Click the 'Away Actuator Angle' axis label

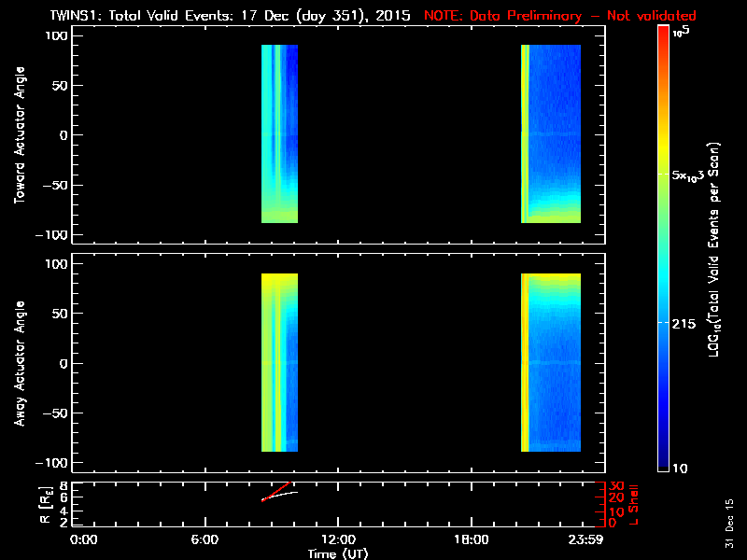tap(17, 363)
